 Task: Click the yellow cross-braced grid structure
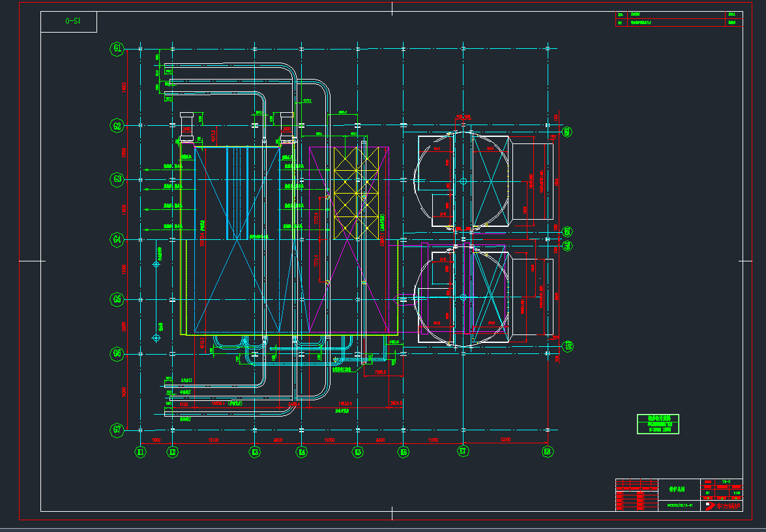pos(356,193)
